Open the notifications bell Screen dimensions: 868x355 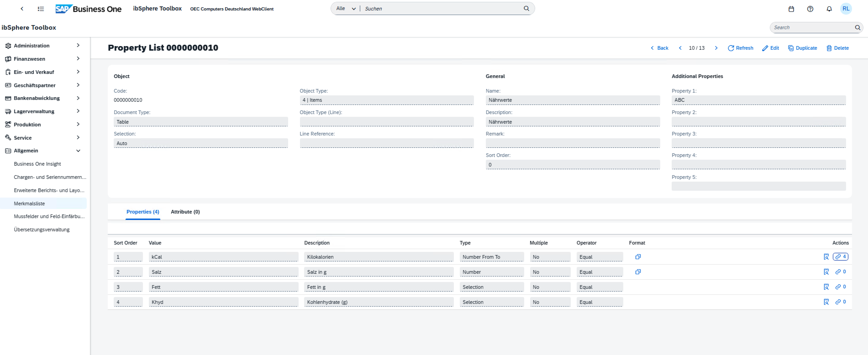[829, 9]
